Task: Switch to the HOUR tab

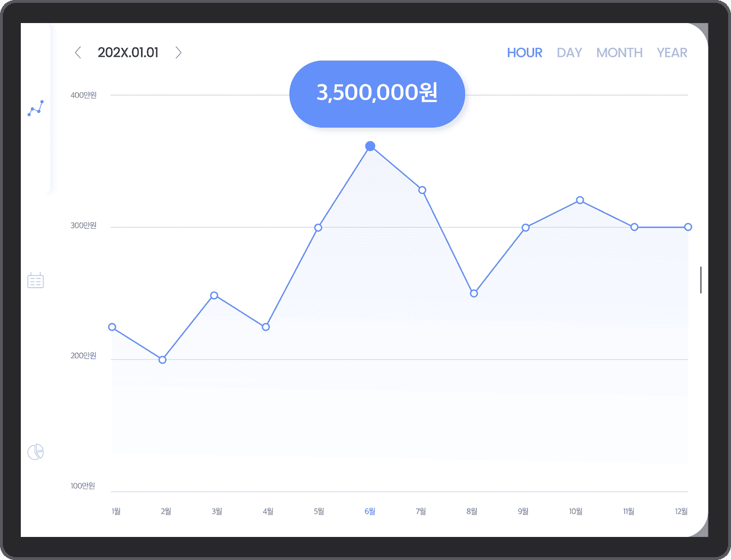Action: click(x=524, y=53)
